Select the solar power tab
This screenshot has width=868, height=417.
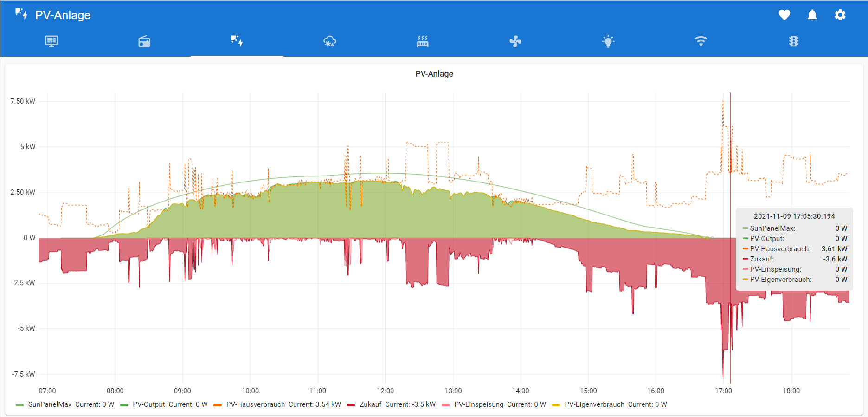237,41
